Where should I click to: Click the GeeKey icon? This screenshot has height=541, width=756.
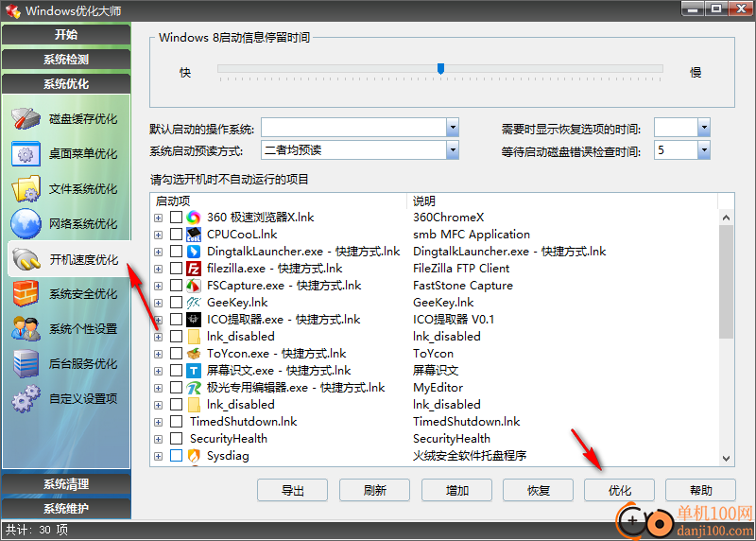[x=194, y=303]
